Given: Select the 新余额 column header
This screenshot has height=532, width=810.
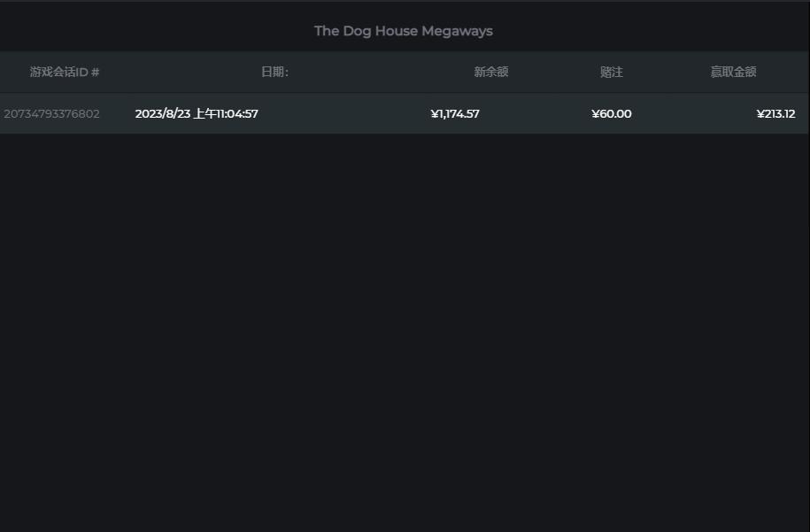Looking at the screenshot, I should 490,72.
